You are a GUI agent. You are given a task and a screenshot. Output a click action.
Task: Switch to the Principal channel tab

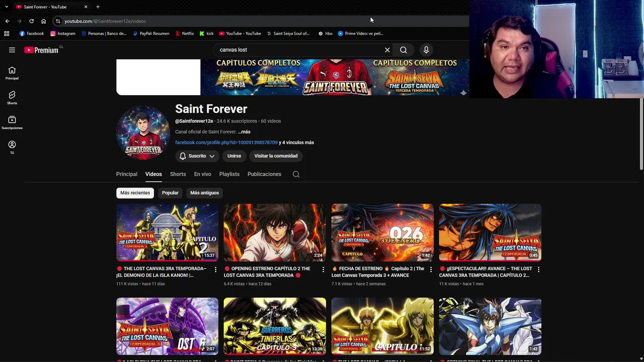[x=127, y=174]
